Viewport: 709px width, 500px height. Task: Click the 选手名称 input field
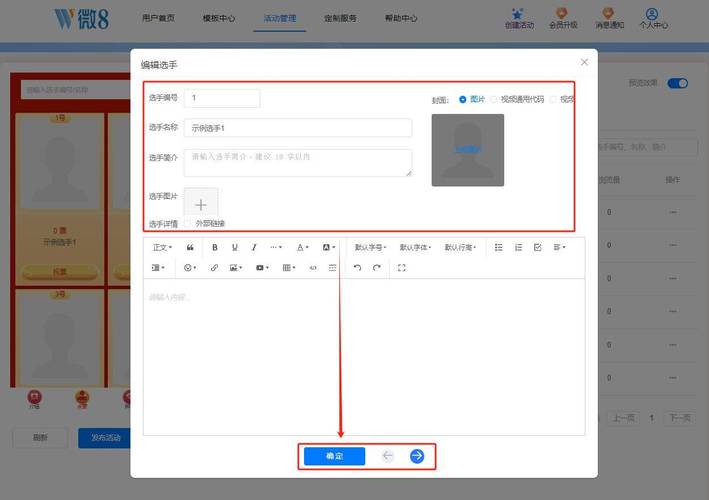click(x=298, y=128)
